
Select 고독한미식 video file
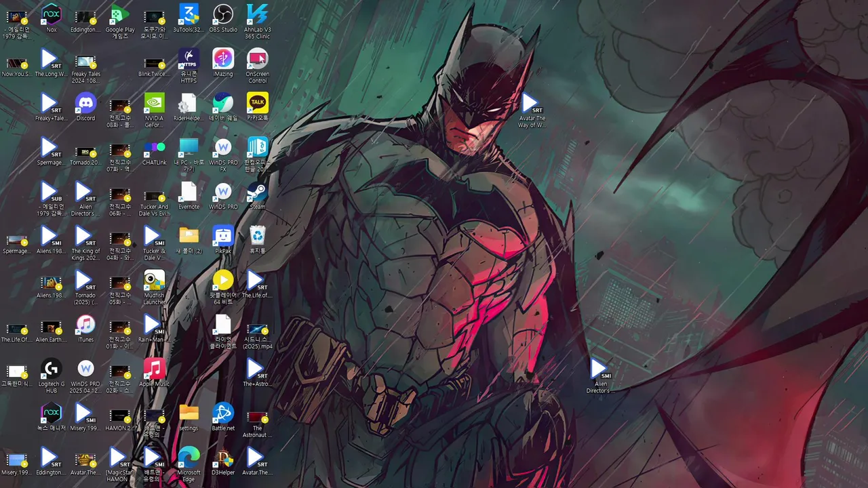coord(17,373)
